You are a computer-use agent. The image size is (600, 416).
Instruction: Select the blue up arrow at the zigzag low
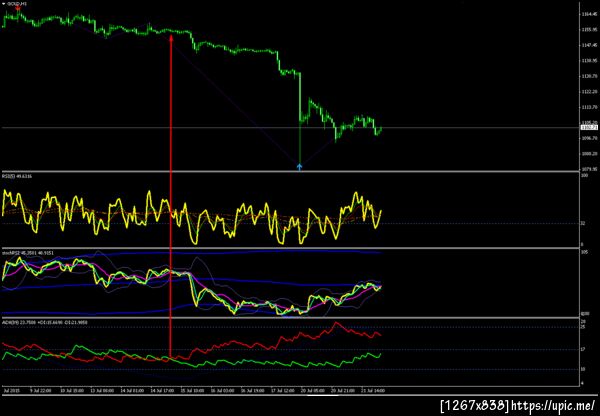click(x=300, y=166)
